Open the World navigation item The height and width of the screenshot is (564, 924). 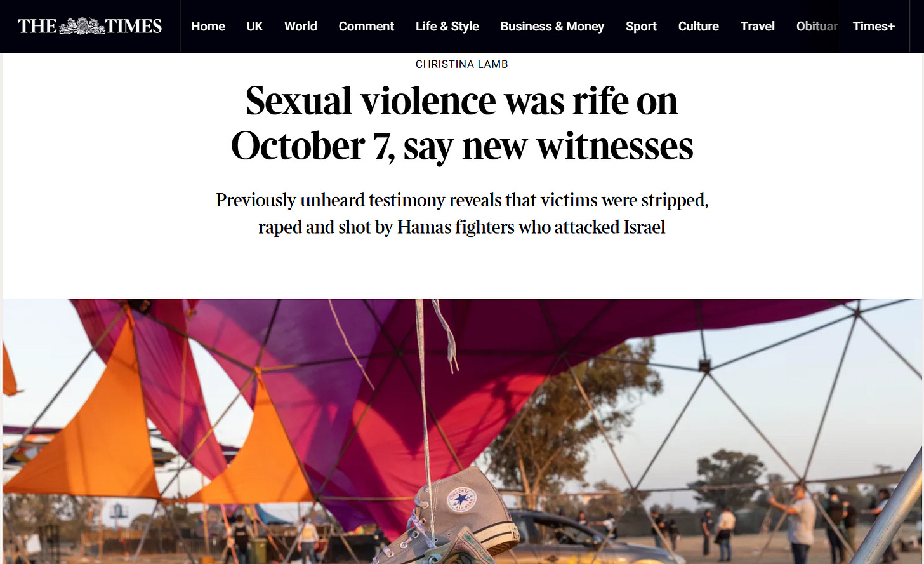[301, 26]
